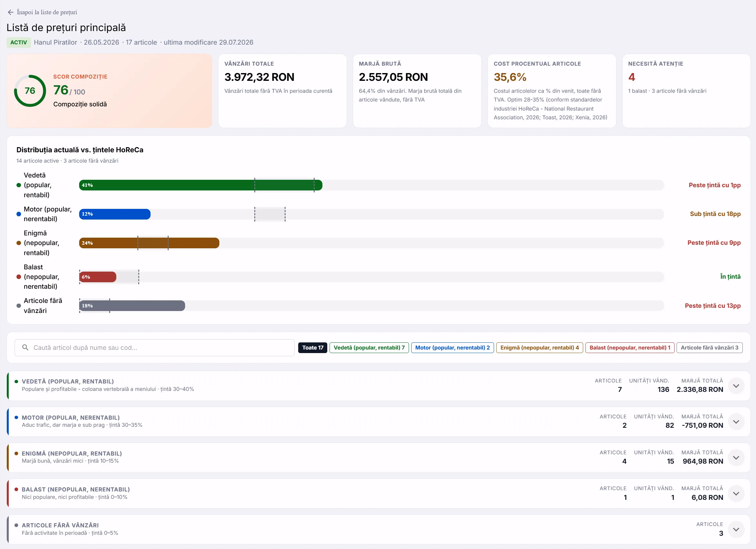Viewport: 756px width, 549px height.
Task: Click the '35,6%' cost percentage value
Action: [510, 77]
